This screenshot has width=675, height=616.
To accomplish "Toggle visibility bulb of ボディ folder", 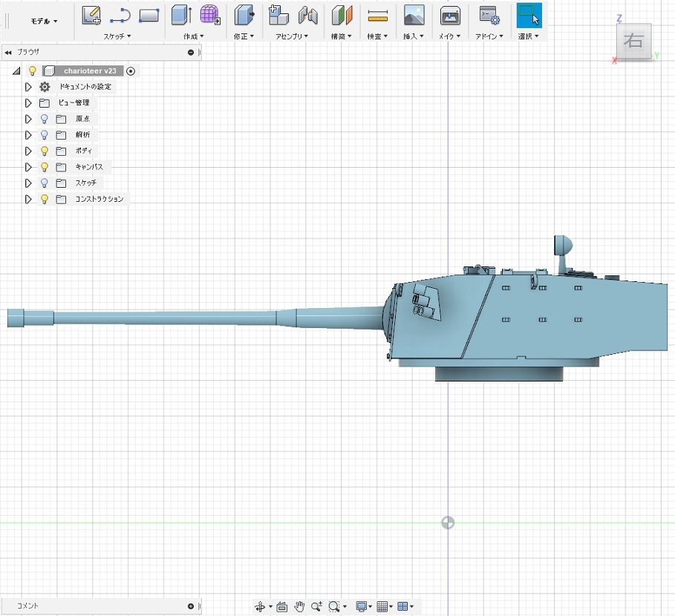I will point(45,151).
